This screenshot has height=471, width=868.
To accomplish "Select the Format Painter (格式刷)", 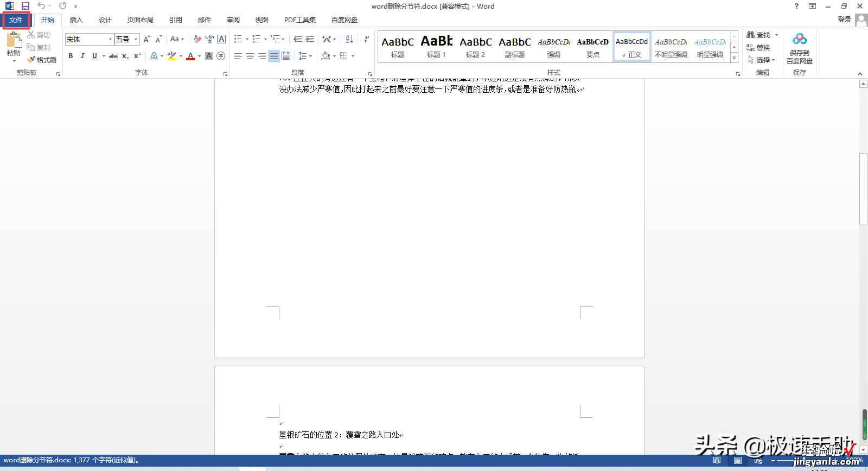I will pyautogui.click(x=42, y=60).
